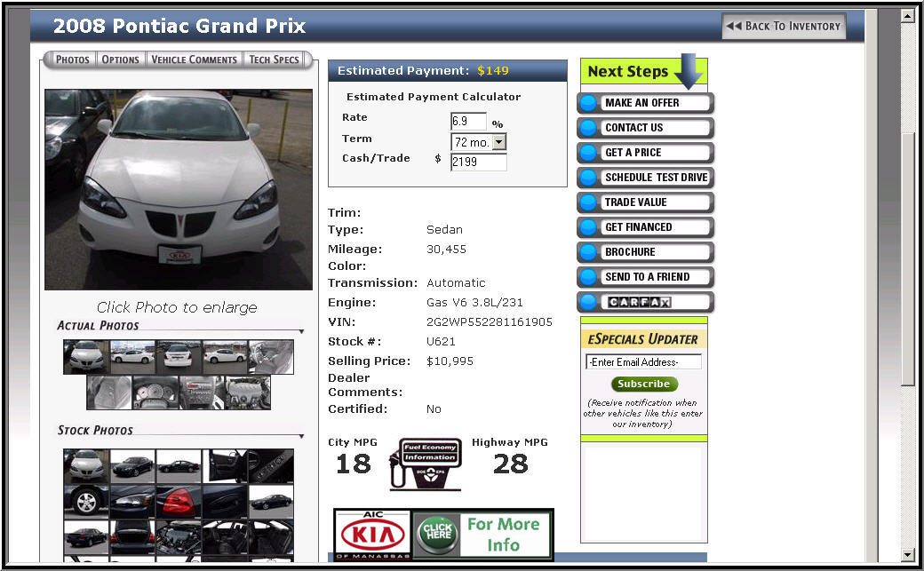Go back to inventory

pos(783,26)
